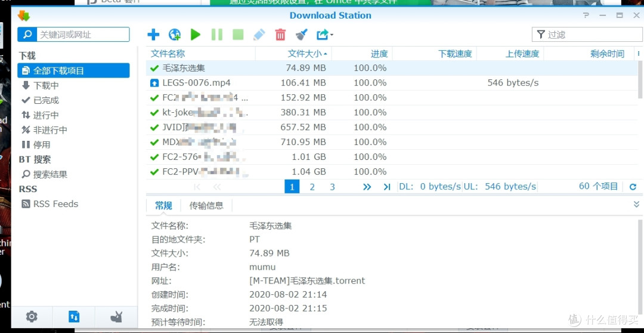Screen dimensions: 644x333
Task: Go to page 2 in pagination
Action: [x=312, y=187]
